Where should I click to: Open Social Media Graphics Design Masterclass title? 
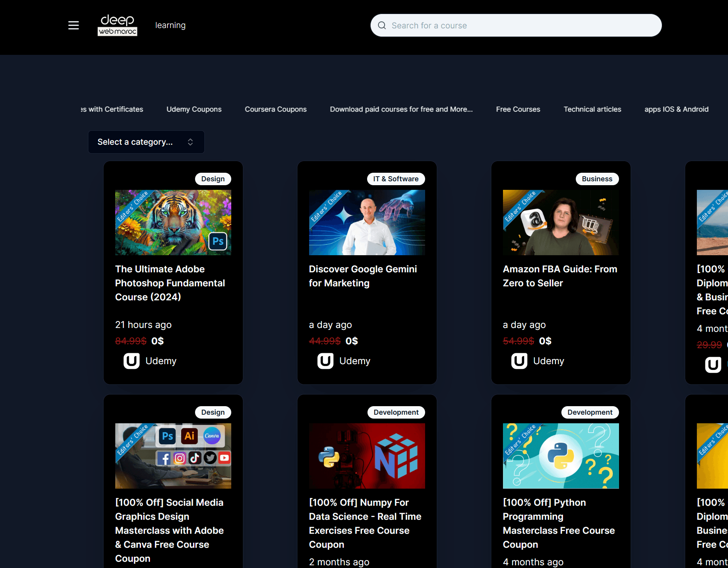pyautogui.click(x=169, y=531)
